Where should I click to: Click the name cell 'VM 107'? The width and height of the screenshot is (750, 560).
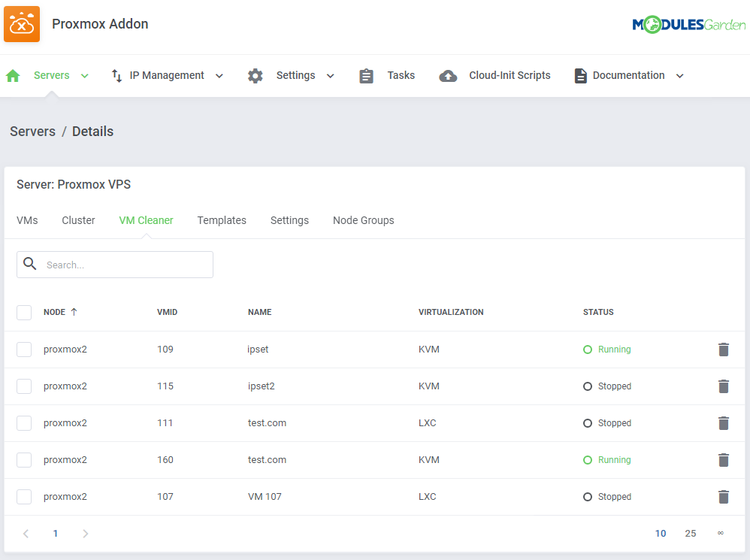[265, 497]
